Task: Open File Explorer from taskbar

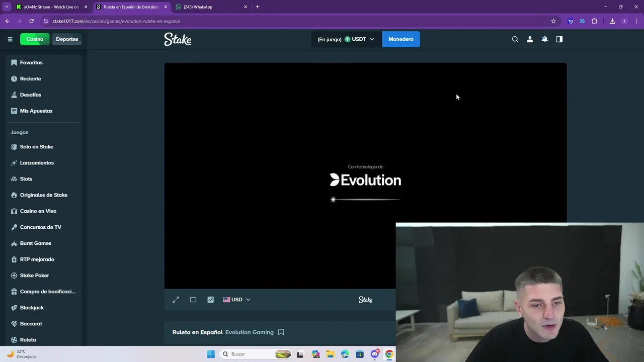Action: [x=330, y=354]
